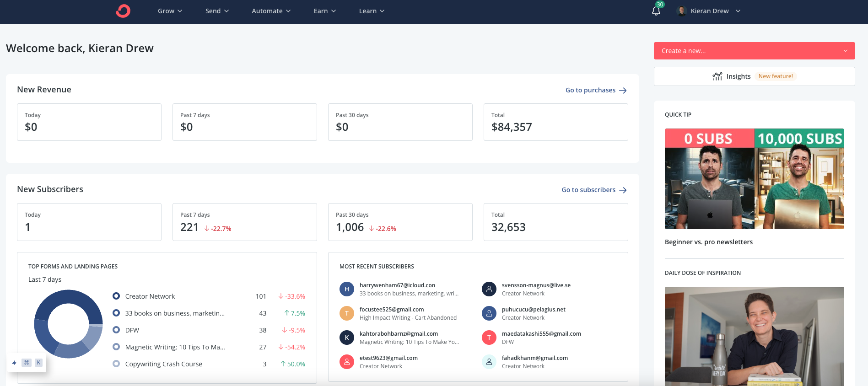Open the Earn menu
The height and width of the screenshot is (386, 868).
[324, 11]
